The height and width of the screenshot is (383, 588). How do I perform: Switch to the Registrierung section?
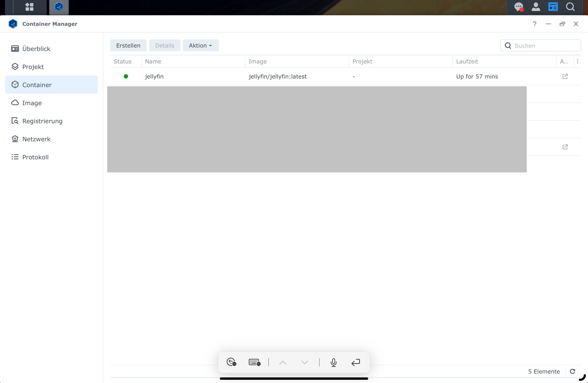42,121
